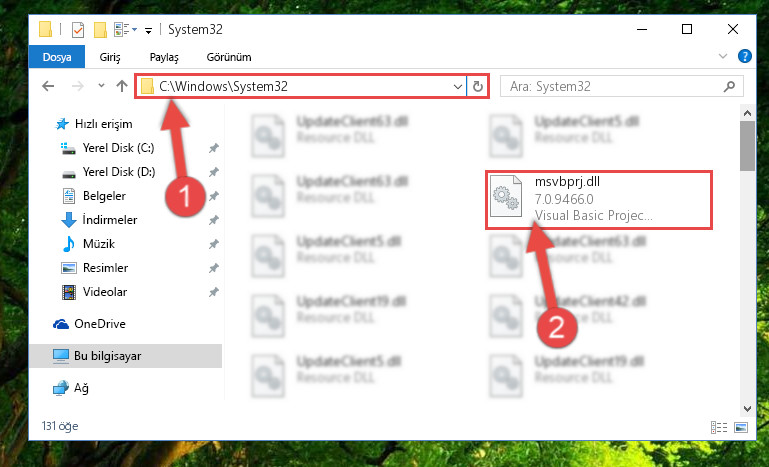Screen dimensions: 769x467
Task: Open recent locations dropdown arrow
Action: coord(102,86)
